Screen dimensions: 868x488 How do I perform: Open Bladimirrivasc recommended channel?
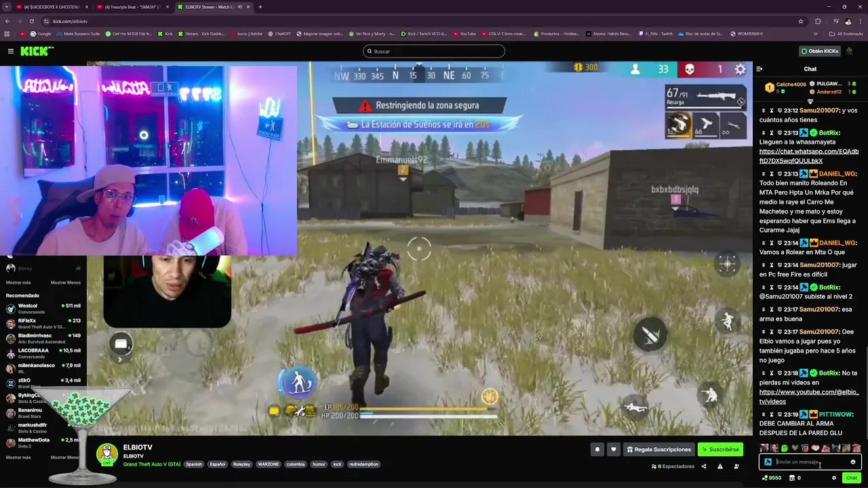[x=43, y=338]
